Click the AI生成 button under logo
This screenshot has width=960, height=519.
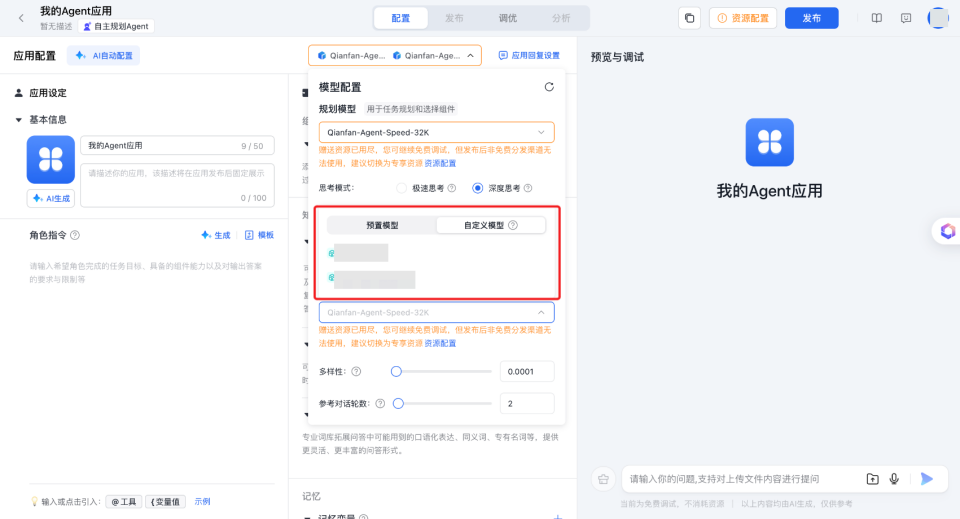click(51, 198)
